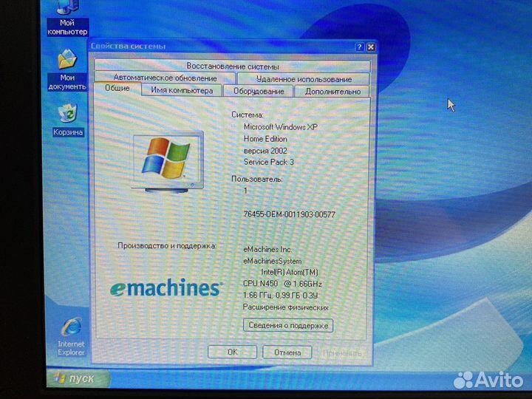Click the 1.66 ГГц, 0,99 ГБ ОЗУ line
The image size is (532, 399).
[x=281, y=295]
